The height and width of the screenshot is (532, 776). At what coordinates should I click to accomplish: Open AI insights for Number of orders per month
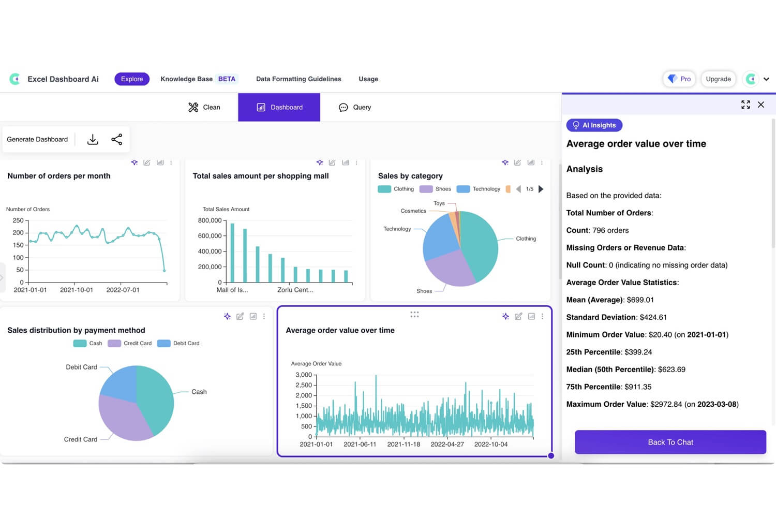click(135, 162)
